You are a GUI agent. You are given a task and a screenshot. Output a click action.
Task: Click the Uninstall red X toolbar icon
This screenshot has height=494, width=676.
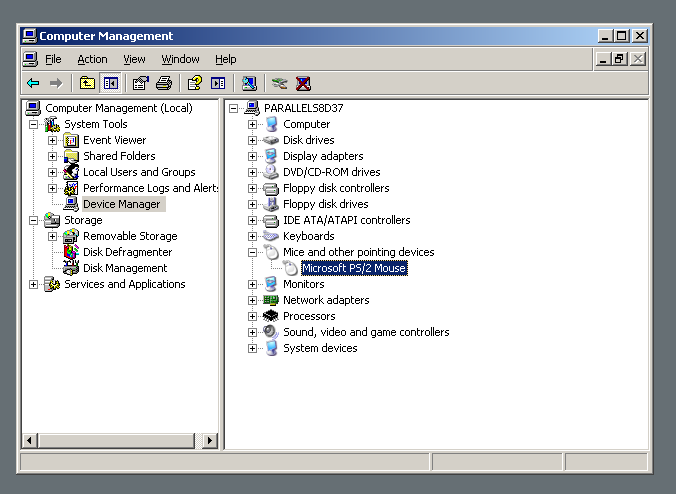coord(303,83)
